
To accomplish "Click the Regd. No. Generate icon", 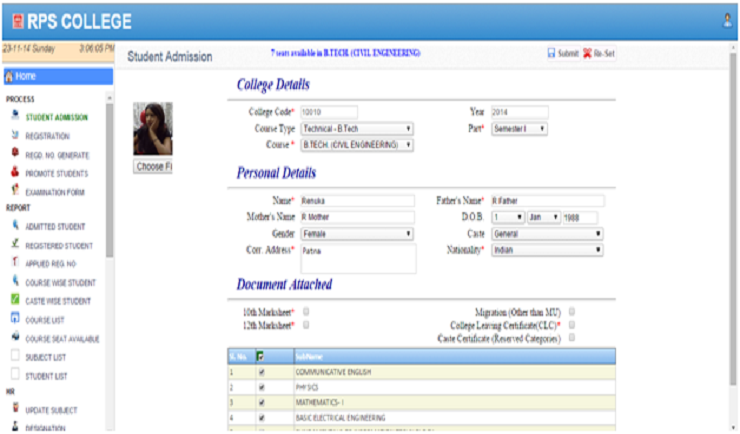I will click(x=14, y=153).
